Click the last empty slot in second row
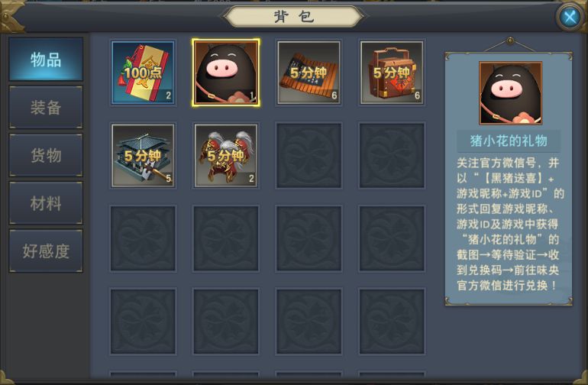The height and width of the screenshot is (385, 588). (392, 155)
